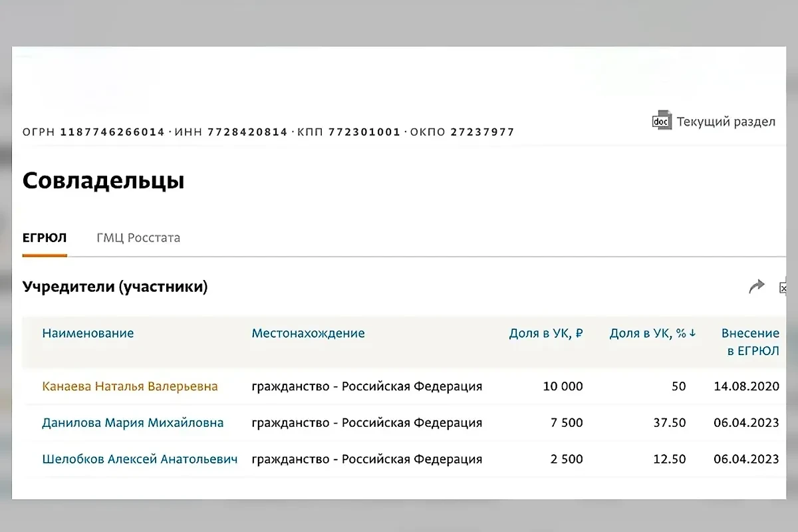
Task: Sort the table by Наименование column
Action: [x=87, y=333]
